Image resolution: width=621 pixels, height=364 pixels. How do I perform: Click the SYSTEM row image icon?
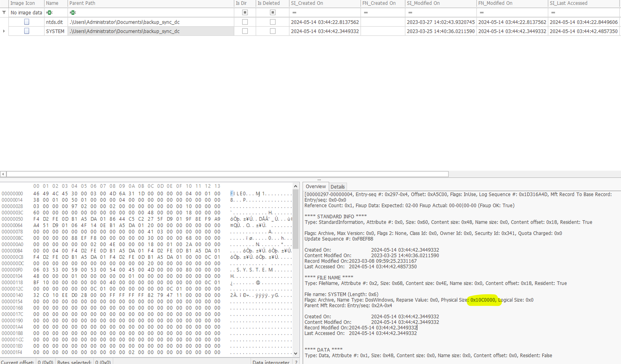[x=27, y=31]
